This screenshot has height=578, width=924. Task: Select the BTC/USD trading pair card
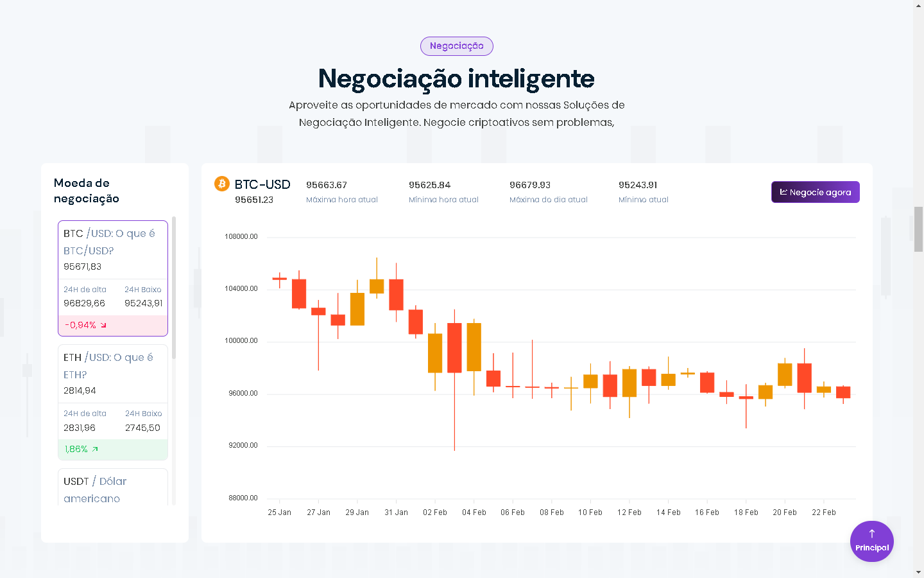pos(113,277)
